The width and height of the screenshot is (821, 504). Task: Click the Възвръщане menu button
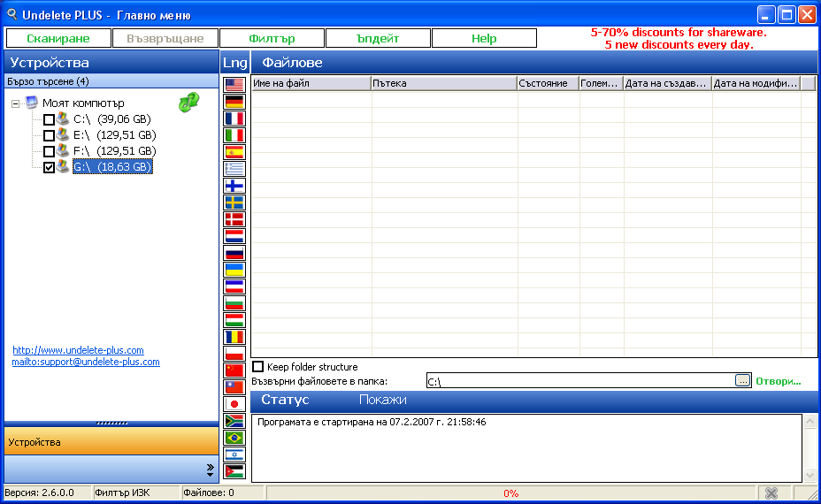point(165,38)
